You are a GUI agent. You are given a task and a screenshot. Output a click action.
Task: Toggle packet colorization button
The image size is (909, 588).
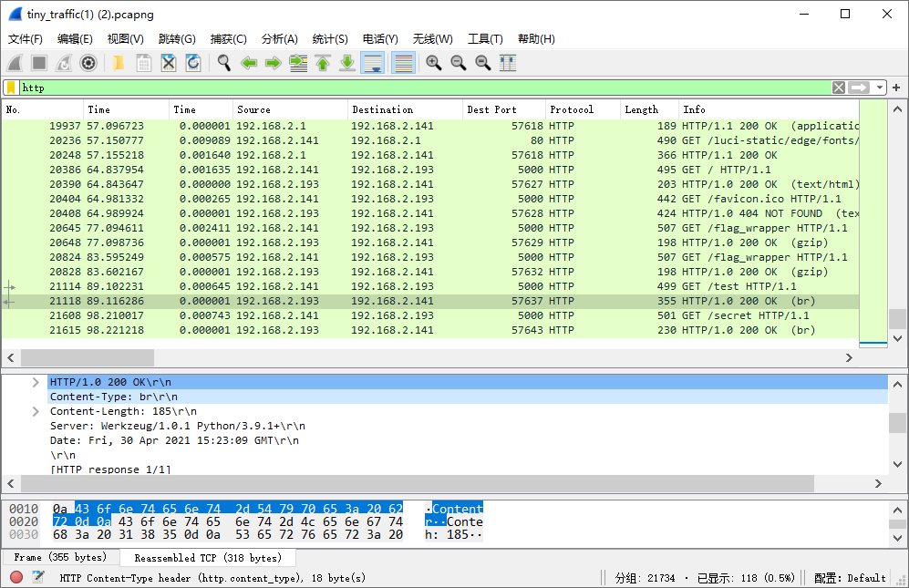tap(403, 63)
